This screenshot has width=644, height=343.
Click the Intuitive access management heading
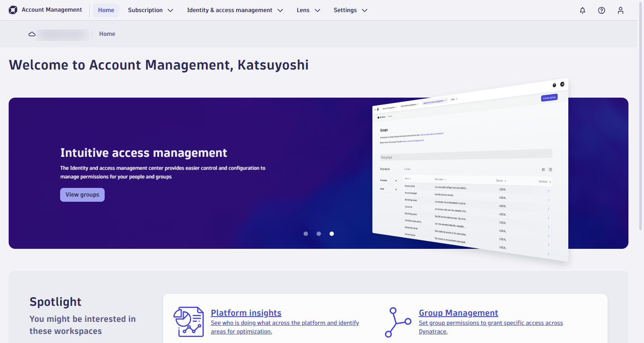[144, 153]
